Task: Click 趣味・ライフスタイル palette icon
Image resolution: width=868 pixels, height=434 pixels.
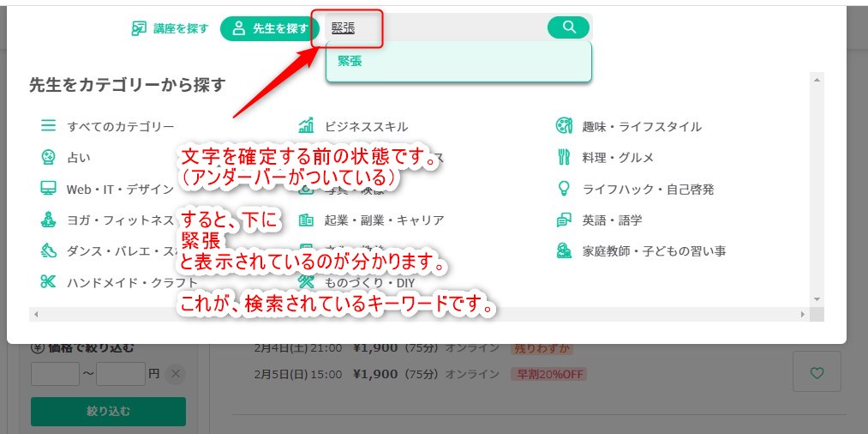Action: point(564,126)
